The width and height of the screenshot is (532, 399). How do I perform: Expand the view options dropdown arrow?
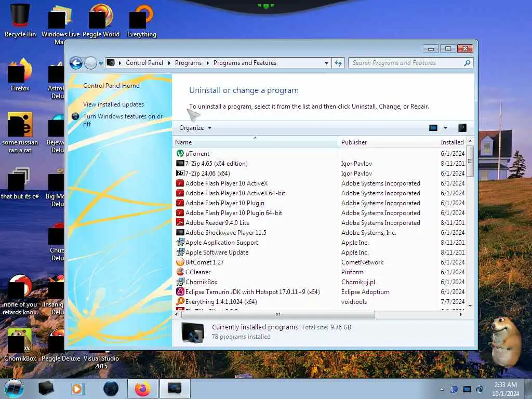445,128
